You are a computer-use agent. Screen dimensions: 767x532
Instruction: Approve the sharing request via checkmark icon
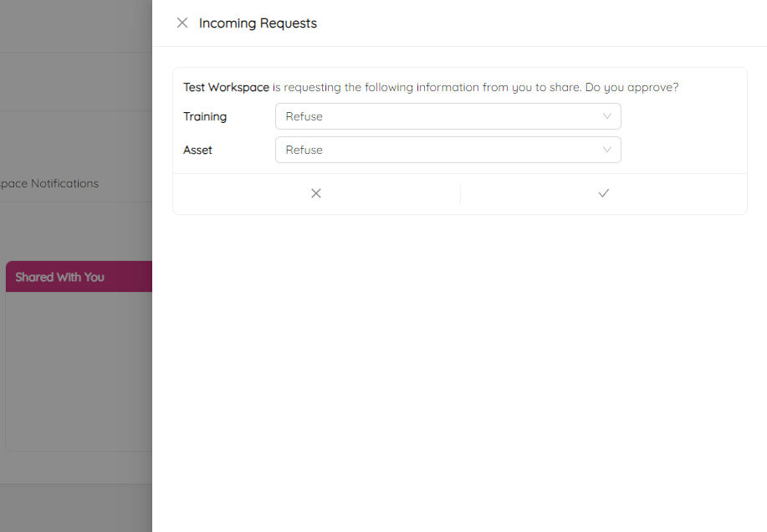click(603, 193)
